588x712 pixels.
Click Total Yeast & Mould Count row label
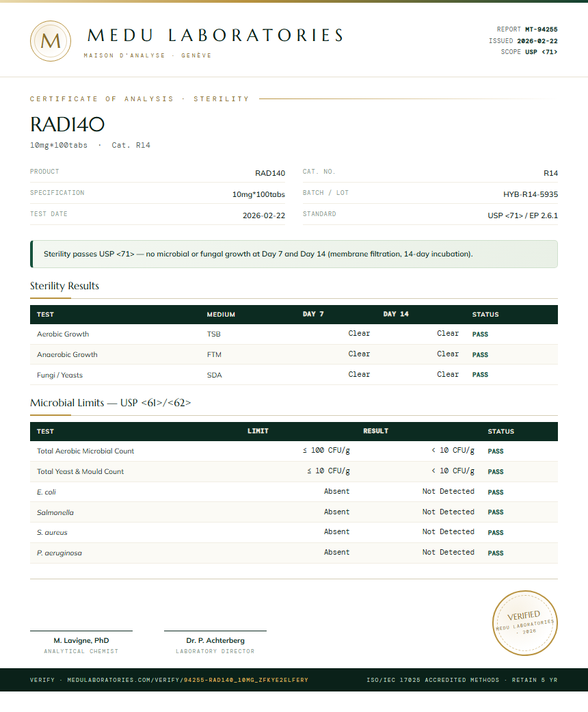point(81,472)
